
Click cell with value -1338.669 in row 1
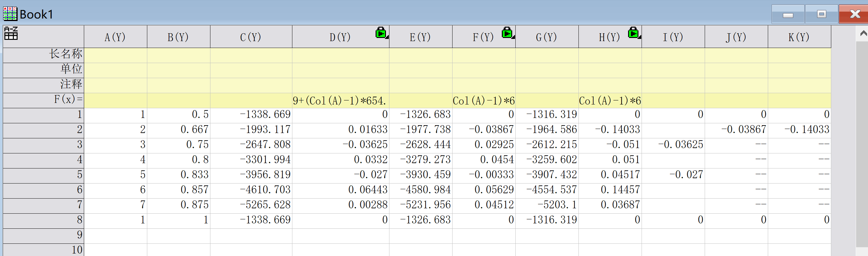tap(251, 115)
